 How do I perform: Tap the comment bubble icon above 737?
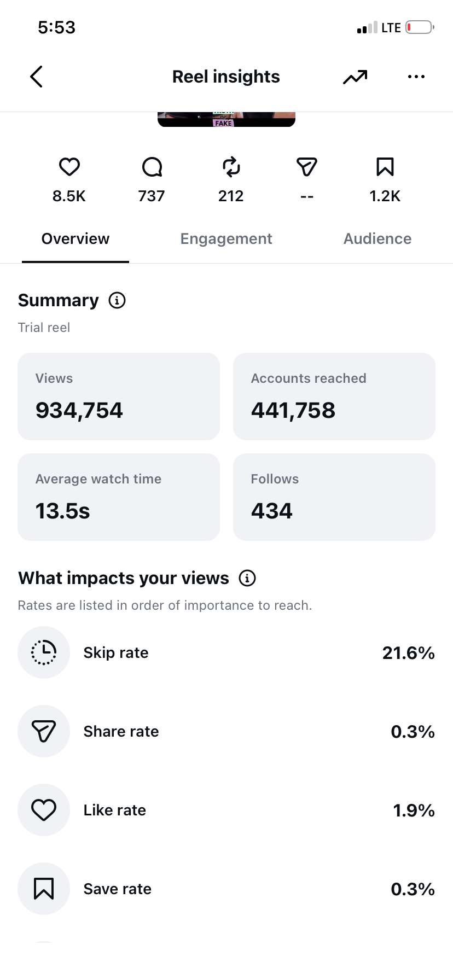click(x=152, y=167)
